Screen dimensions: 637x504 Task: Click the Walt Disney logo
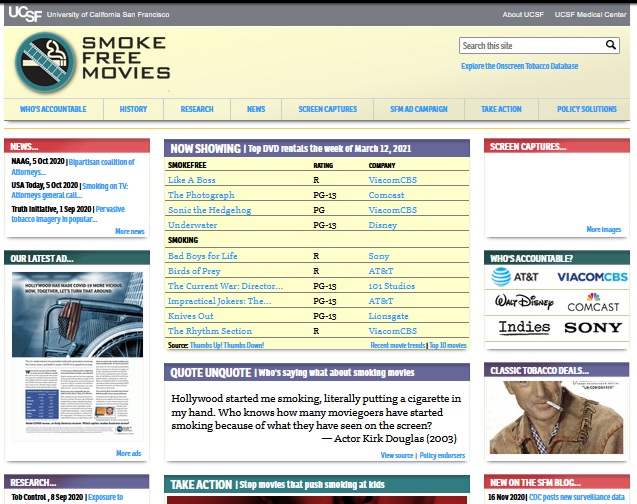pos(523,302)
